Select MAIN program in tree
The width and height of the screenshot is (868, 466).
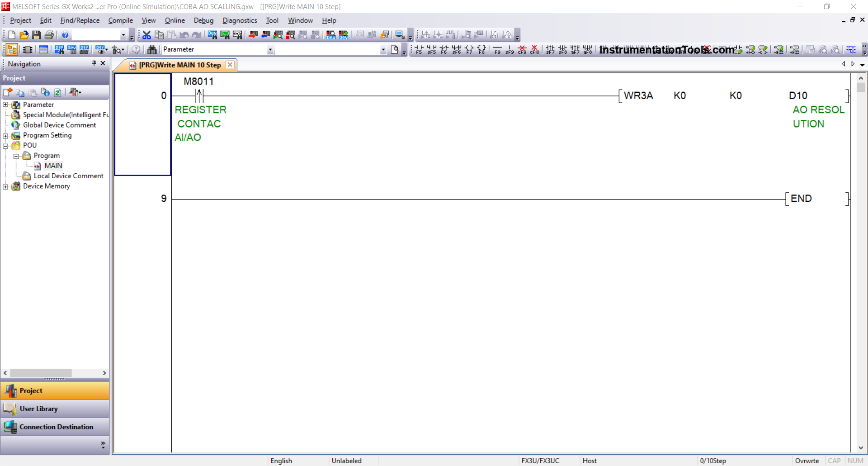pos(53,166)
